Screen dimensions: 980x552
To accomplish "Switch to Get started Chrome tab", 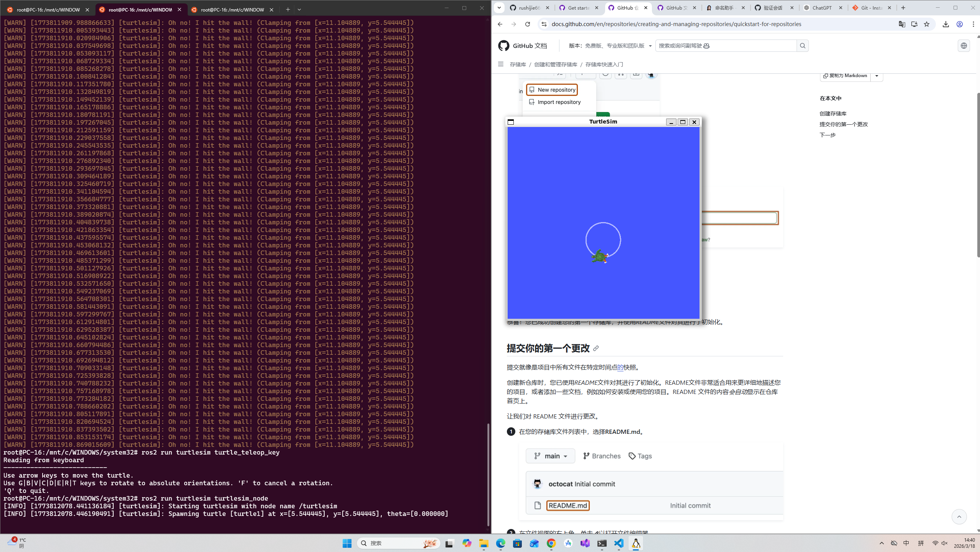I will tap(579, 8).
